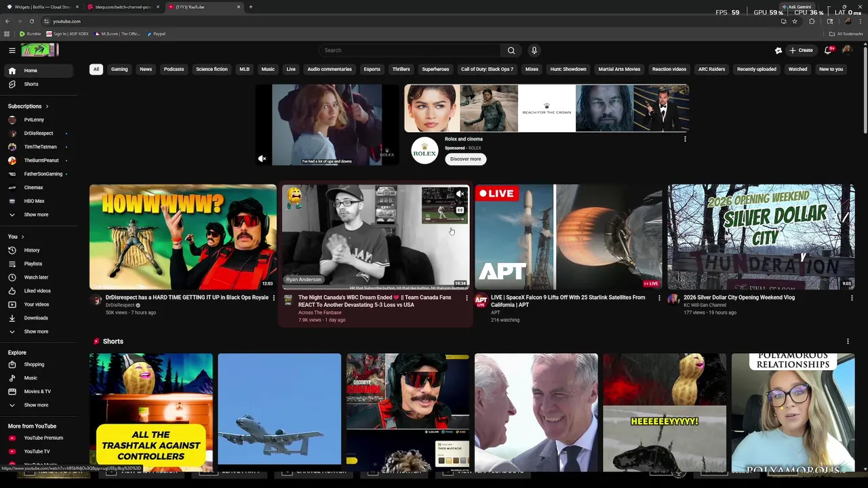Start voice search with microphone icon
This screenshot has height=488, width=868.
coord(534,50)
